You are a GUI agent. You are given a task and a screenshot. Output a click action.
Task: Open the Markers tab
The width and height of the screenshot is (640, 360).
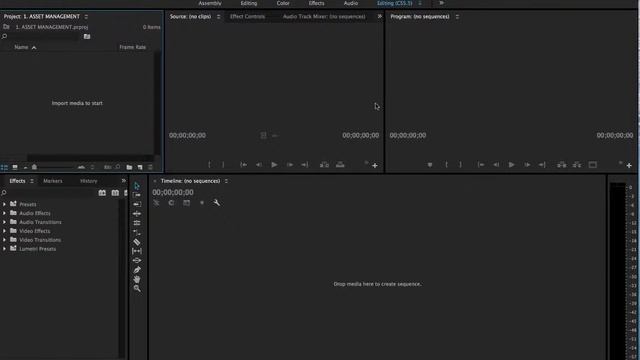tap(53, 181)
